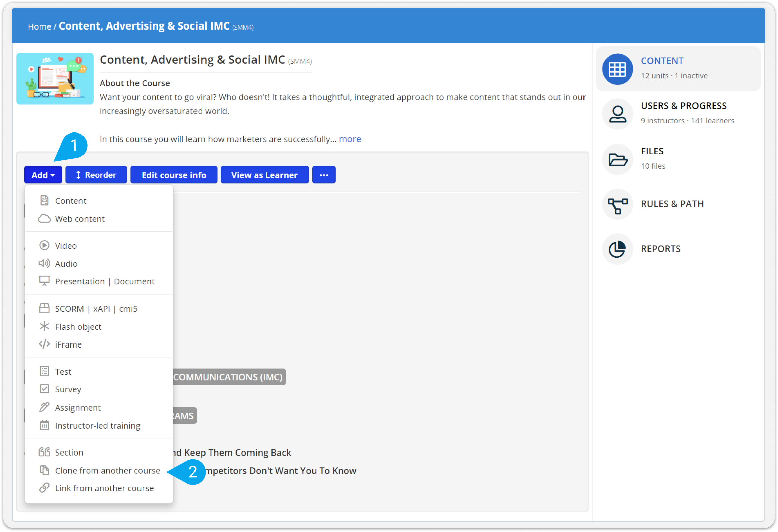This screenshot has width=778, height=532.
Task: Expand the Add dropdown menu
Action: point(43,174)
